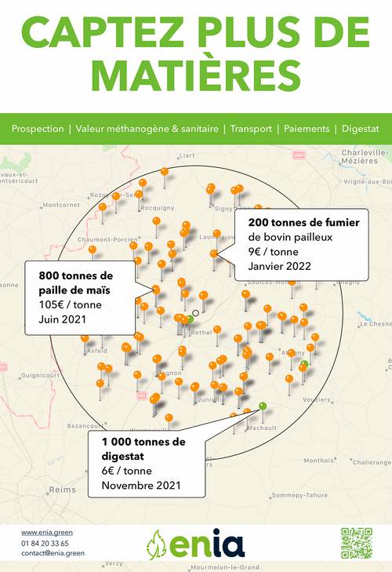This screenshot has height=572, width=392.
Task: Click the enia logo in the footer
Action: tap(195, 545)
